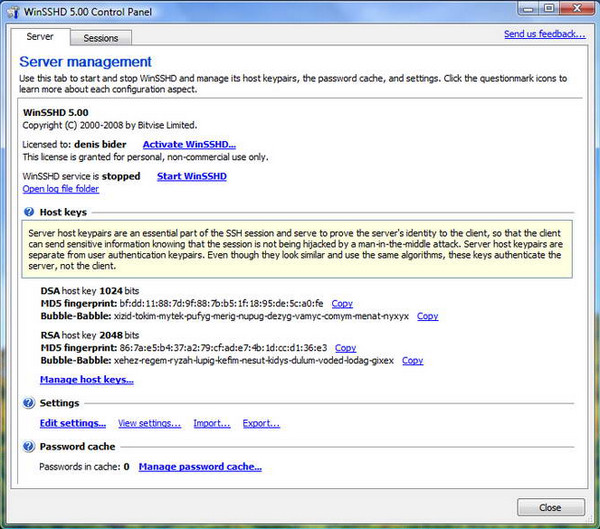Click the xizid-tokim Bubble-Babble string

click(x=261, y=316)
